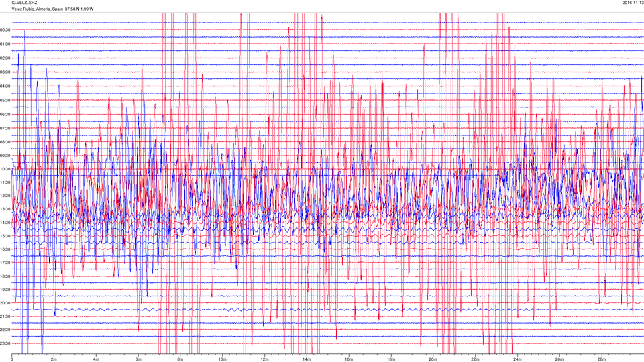Select the 12:30 time label
Viewport: 644px width, 362px height.
point(5,196)
